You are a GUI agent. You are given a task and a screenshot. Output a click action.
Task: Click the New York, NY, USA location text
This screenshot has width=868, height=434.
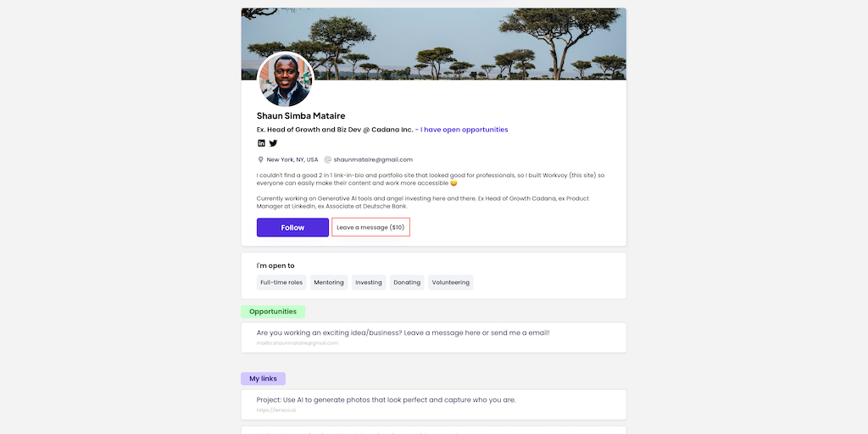pyautogui.click(x=292, y=159)
